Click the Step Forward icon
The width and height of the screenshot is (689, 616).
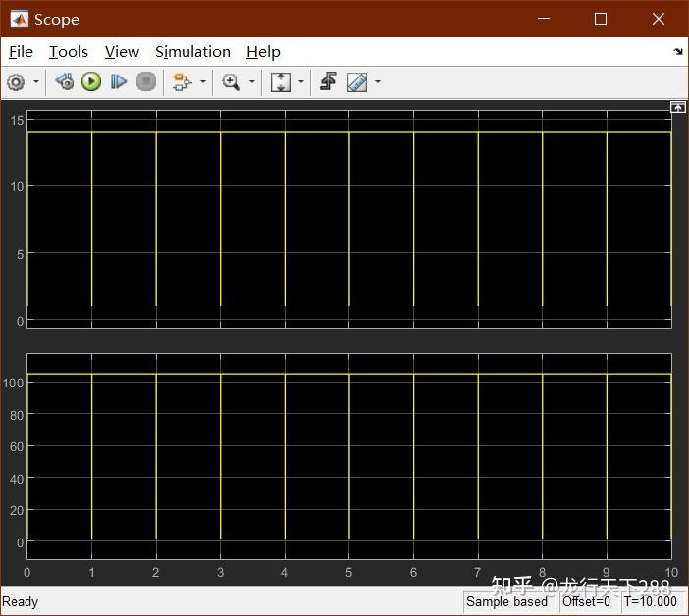tap(118, 81)
